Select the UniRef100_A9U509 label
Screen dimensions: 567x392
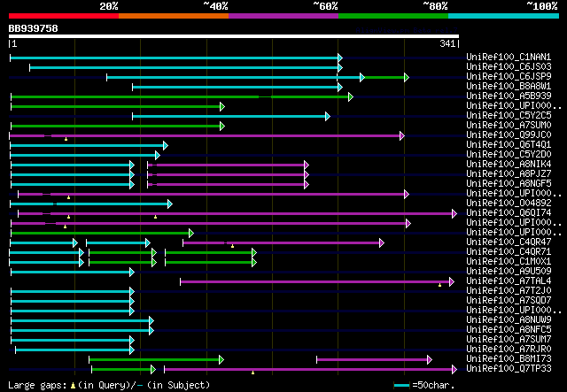pos(509,271)
